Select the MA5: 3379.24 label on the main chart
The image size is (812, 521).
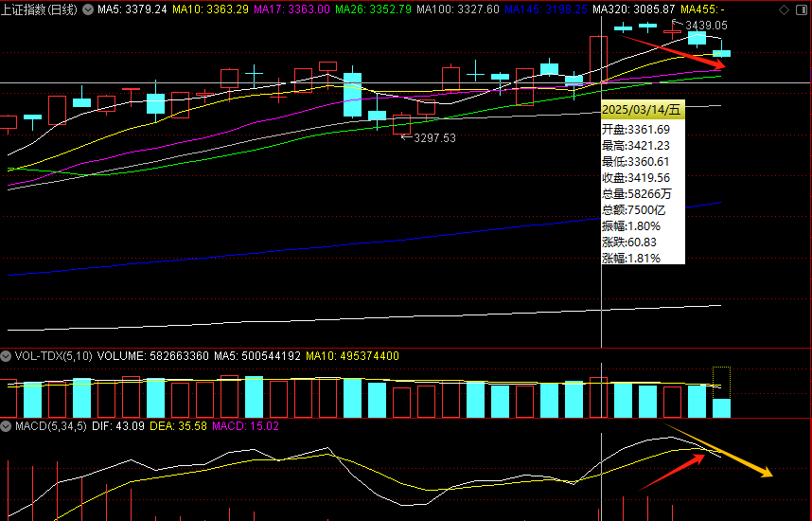click(x=132, y=9)
